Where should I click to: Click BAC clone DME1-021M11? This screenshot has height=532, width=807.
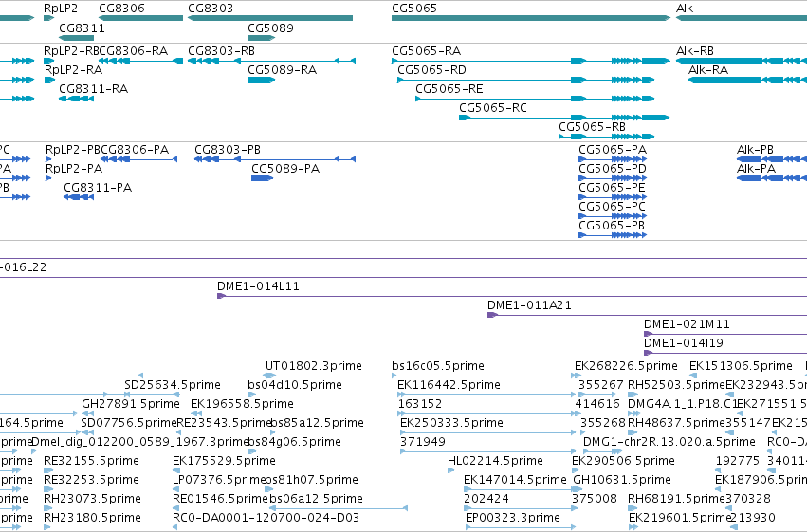(x=725, y=334)
